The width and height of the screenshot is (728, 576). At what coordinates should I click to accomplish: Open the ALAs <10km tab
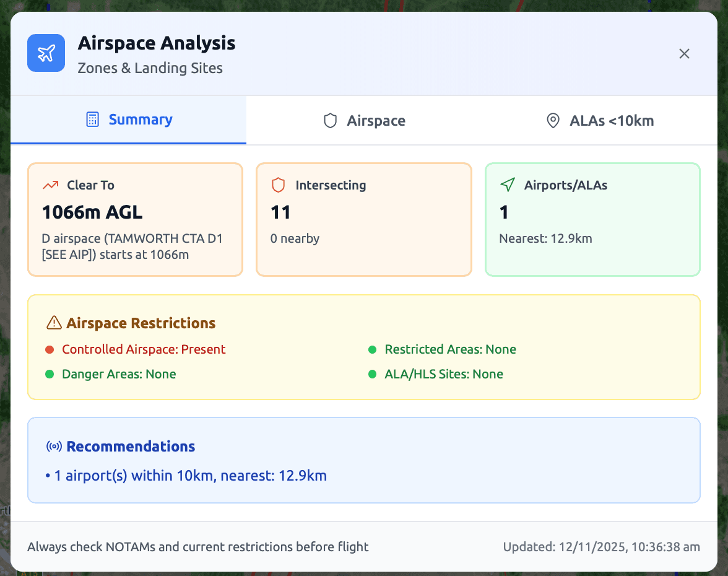tap(599, 120)
